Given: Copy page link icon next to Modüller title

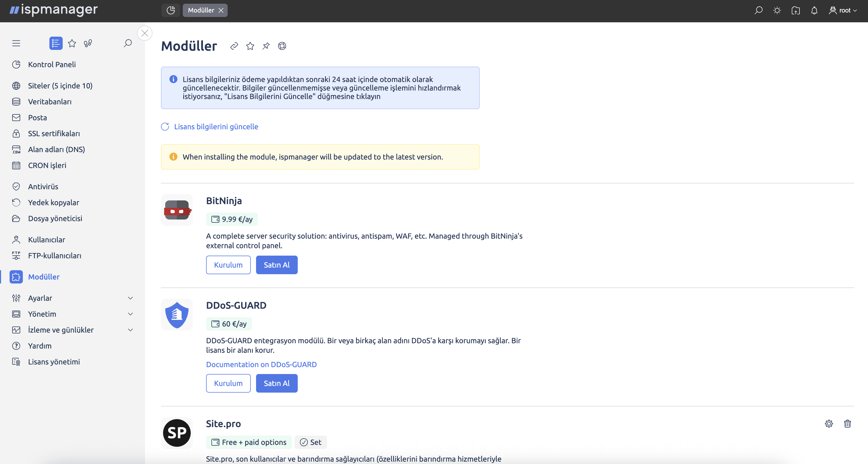Looking at the screenshot, I should click(x=234, y=46).
